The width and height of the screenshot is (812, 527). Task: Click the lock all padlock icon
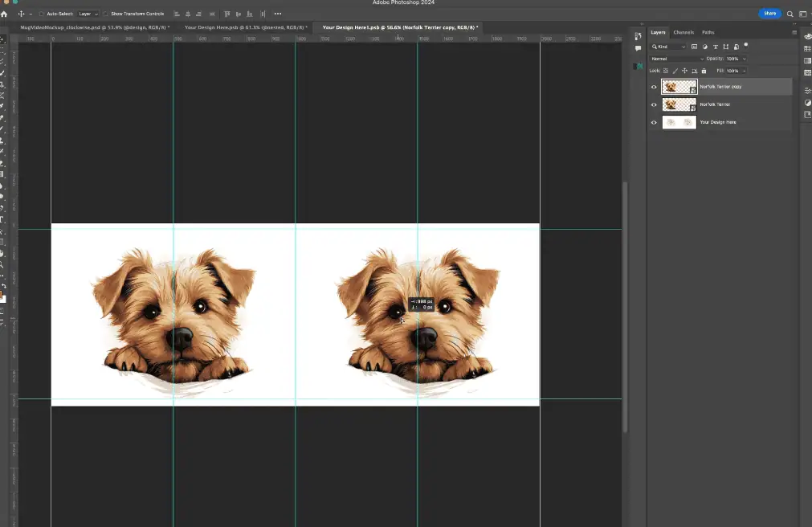pos(702,71)
